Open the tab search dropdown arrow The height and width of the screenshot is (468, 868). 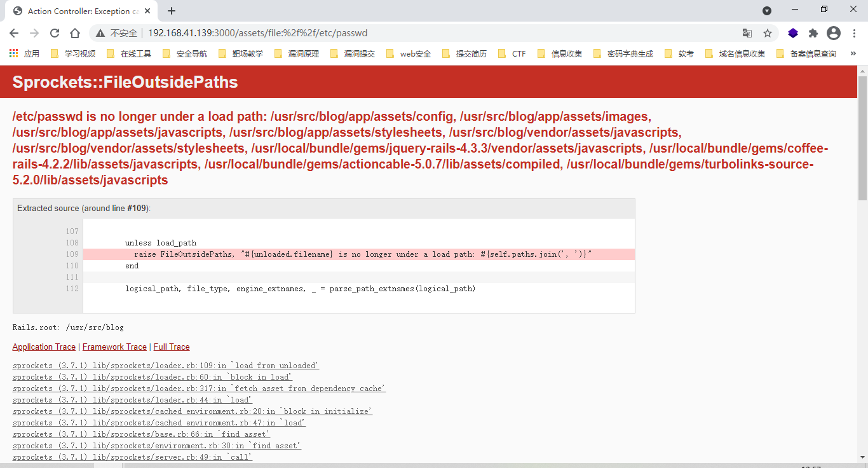click(x=767, y=11)
